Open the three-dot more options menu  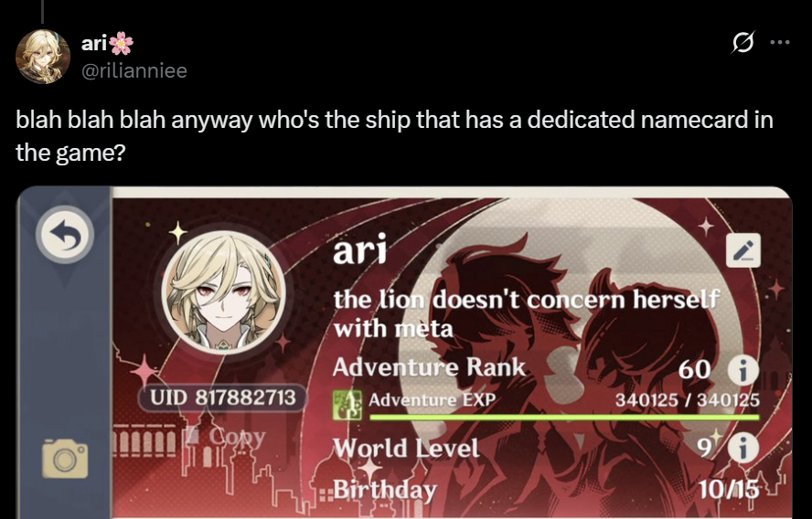[x=780, y=42]
